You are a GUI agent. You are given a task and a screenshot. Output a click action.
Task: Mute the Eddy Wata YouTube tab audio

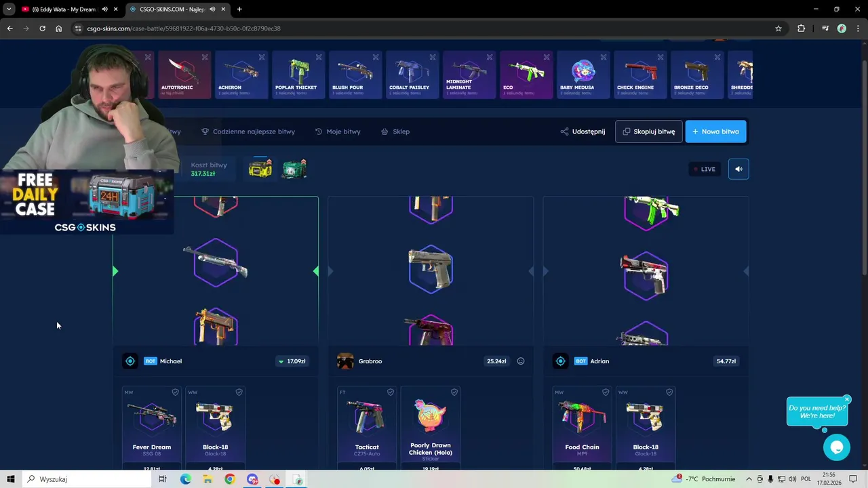click(104, 9)
